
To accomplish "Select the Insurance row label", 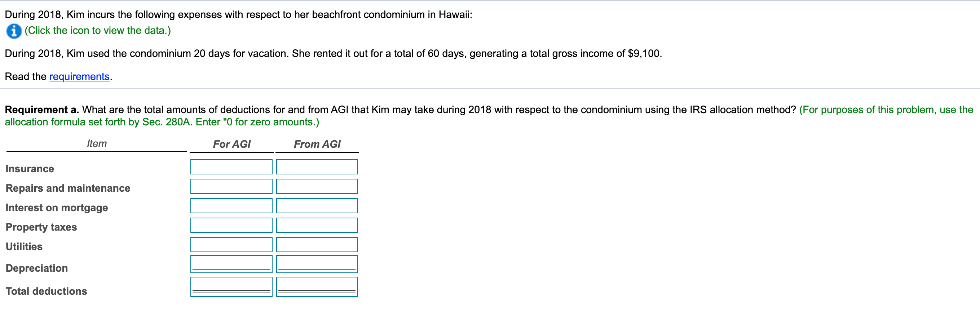I will tap(30, 168).
